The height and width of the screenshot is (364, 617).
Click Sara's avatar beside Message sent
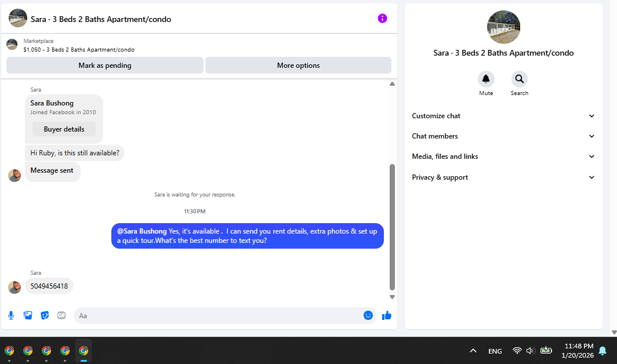point(14,176)
